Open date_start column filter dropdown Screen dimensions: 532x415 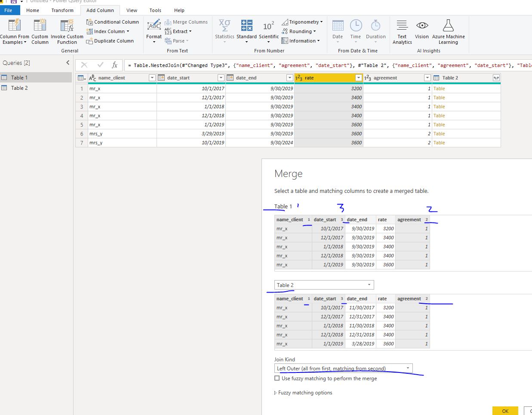[221, 78]
